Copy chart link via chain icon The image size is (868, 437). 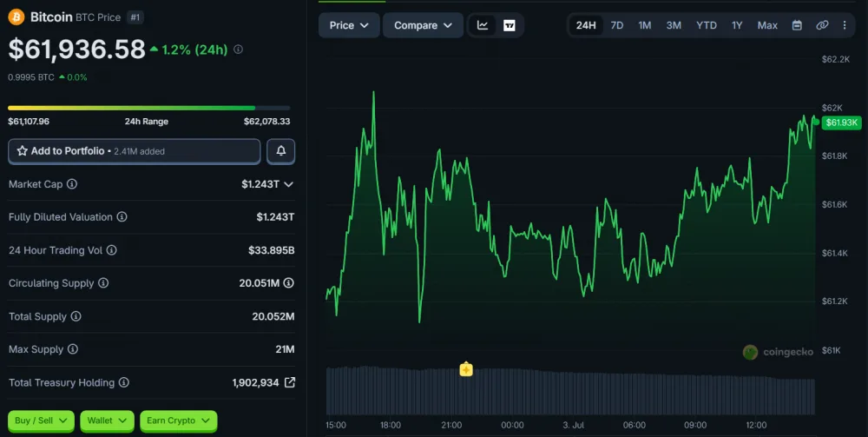pyautogui.click(x=822, y=25)
